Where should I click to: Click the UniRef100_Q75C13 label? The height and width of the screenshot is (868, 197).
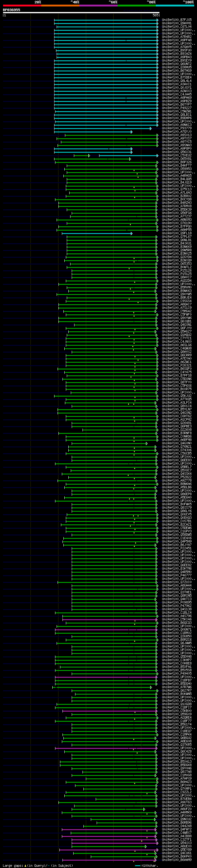(x=177, y=189)
